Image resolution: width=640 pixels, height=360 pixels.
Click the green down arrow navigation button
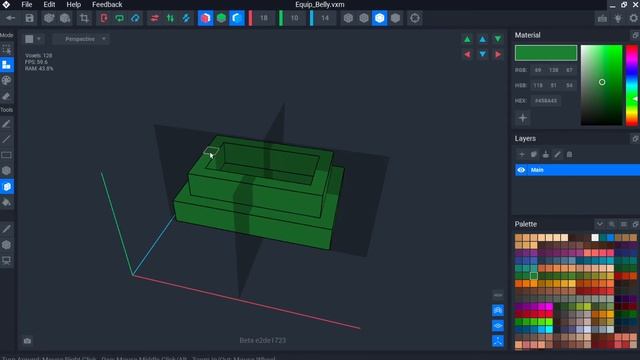pos(498,39)
